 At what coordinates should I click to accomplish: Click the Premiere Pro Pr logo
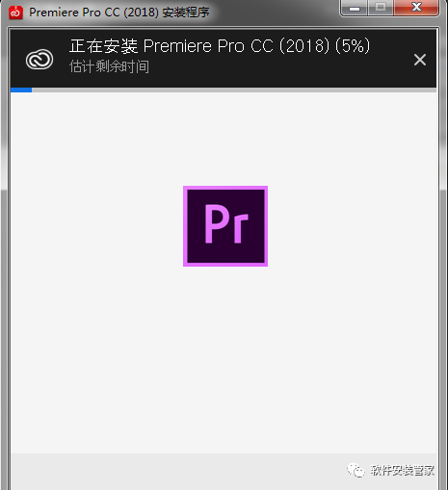225,226
